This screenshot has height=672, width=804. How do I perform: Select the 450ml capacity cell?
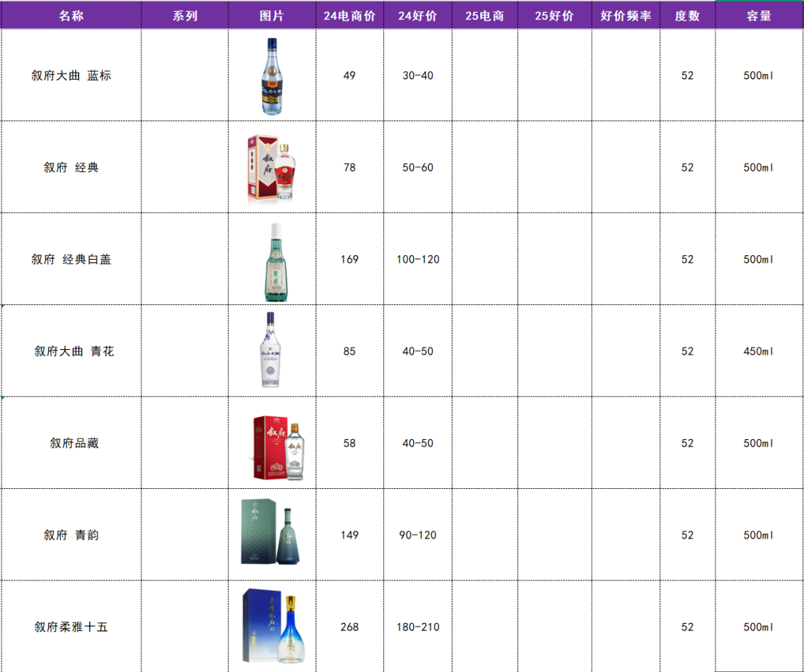[x=759, y=351]
